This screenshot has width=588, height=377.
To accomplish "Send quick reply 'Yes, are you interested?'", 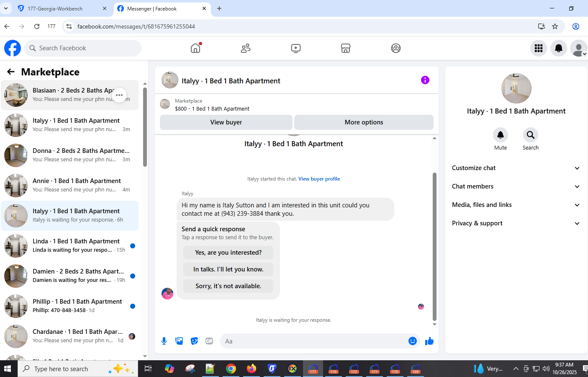I will (228, 253).
